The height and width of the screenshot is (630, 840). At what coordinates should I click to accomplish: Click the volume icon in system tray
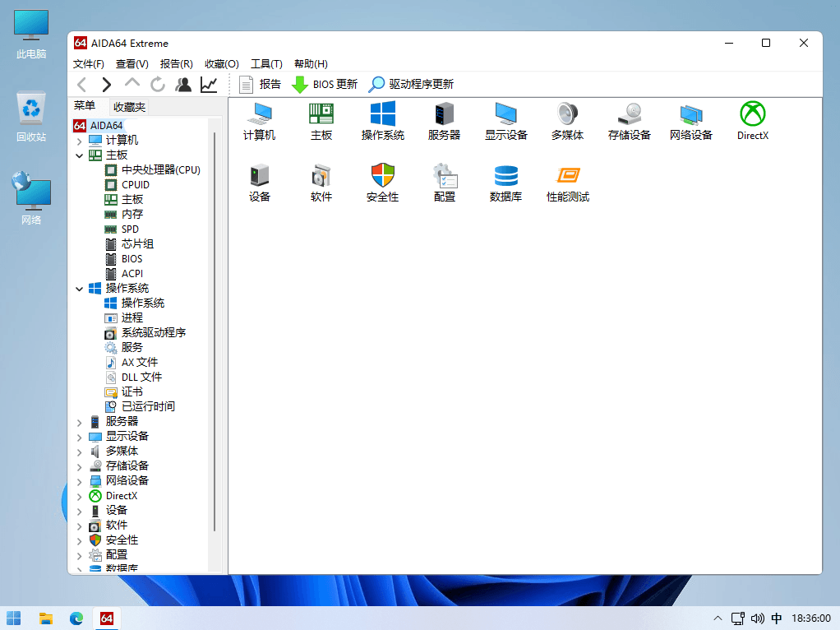click(x=757, y=618)
